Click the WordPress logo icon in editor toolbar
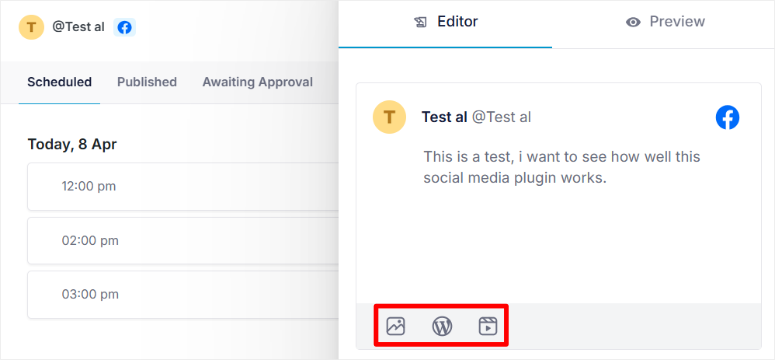Image resolution: width=775 pixels, height=360 pixels. pyautogui.click(x=442, y=326)
